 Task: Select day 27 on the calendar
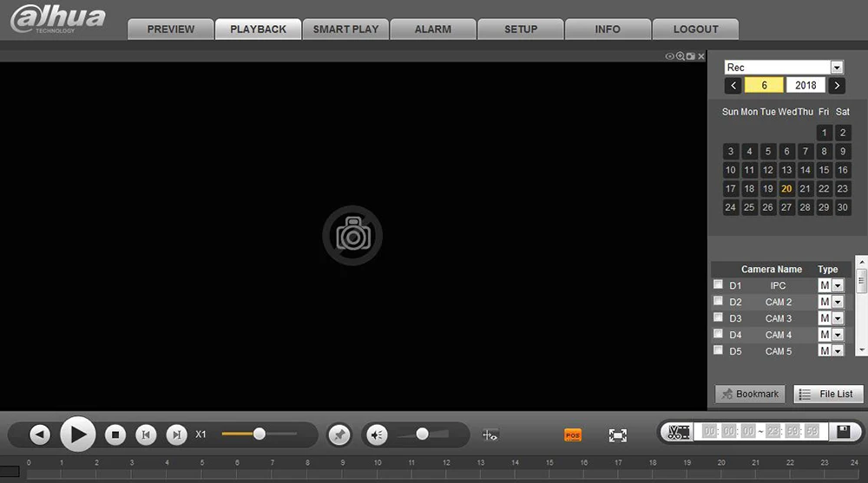tap(786, 207)
